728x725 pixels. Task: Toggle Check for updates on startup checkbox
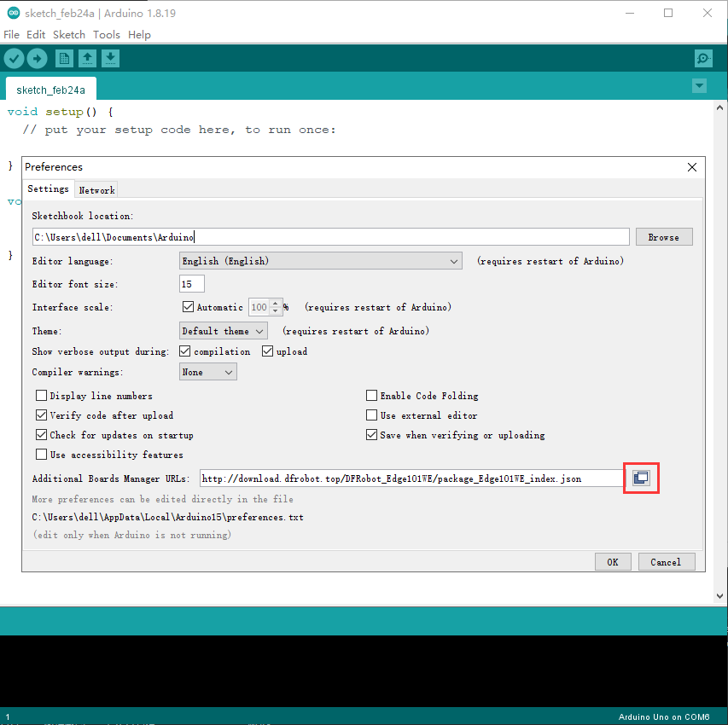(41, 435)
